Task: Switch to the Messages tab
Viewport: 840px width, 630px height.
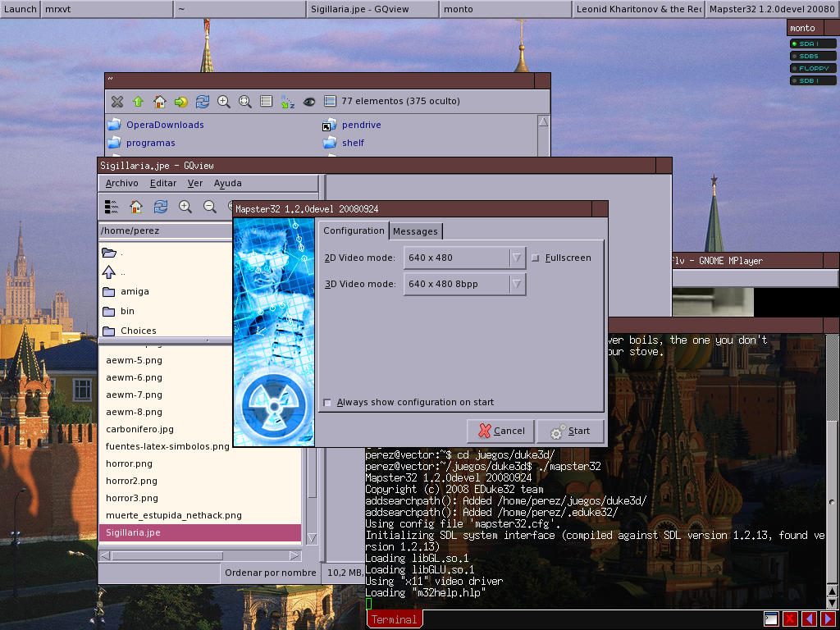Action: [415, 231]
